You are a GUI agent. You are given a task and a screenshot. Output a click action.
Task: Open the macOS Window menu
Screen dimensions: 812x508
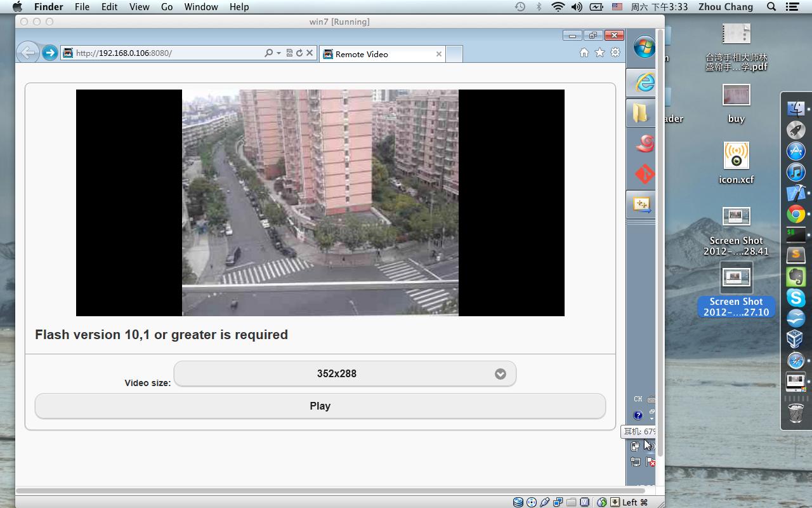pyautogui.click(x=201, y=7)
